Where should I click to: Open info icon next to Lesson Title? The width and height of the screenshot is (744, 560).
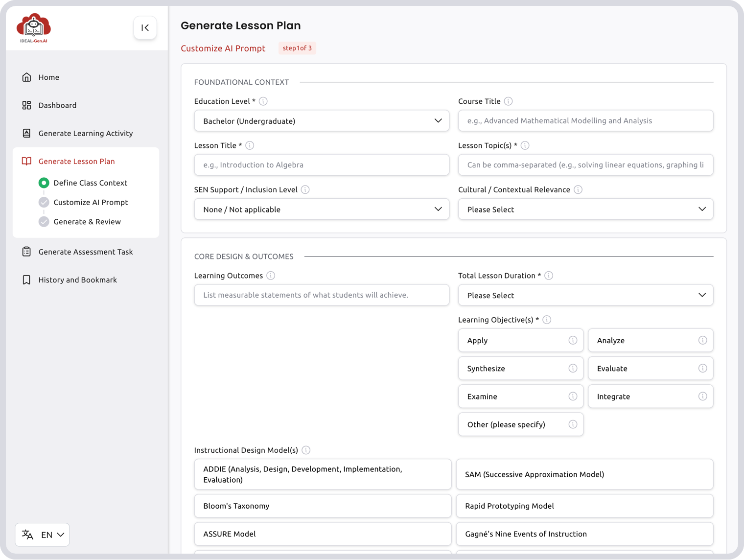250,145
